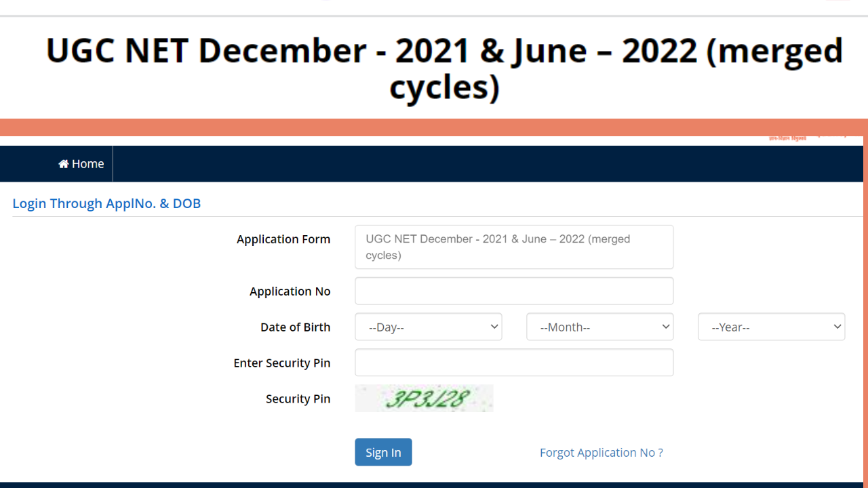Focus the Application No text field
This screenshot has width=868, height=488.
[x=513, y=291]
